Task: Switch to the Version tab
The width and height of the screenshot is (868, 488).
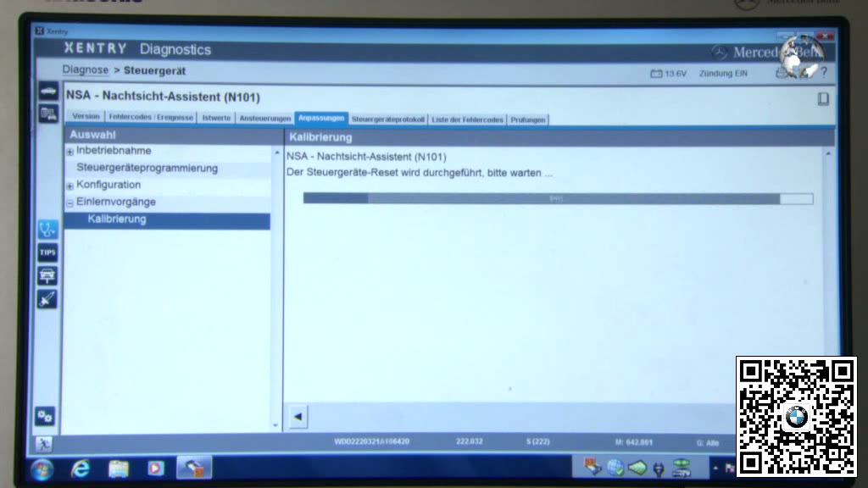Action: point(86,116)
